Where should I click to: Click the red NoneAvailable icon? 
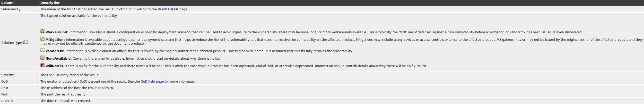[42, 58]
